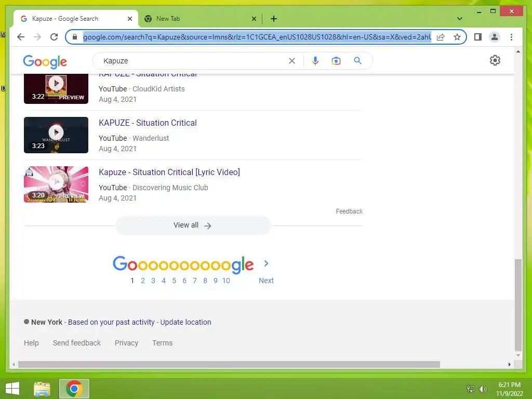532x399 pixels.
Task: Click the browser forward arrow
Action: 37,37
